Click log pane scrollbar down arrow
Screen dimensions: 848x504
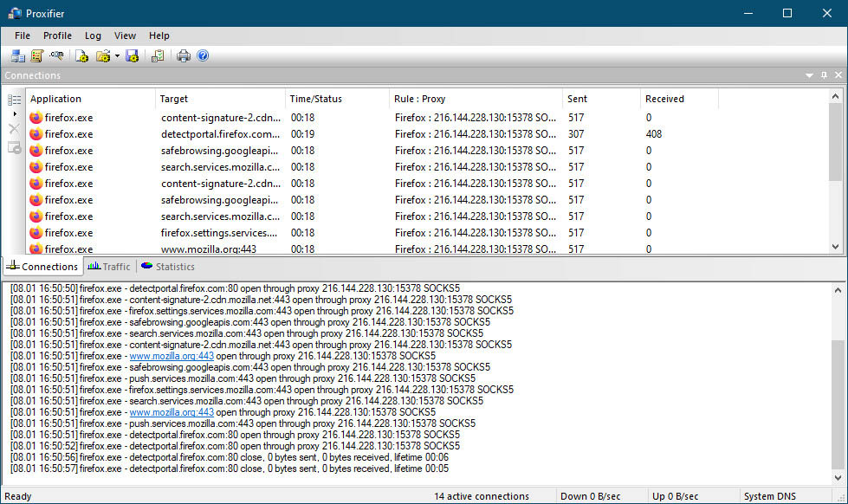[x=838, y=478]
